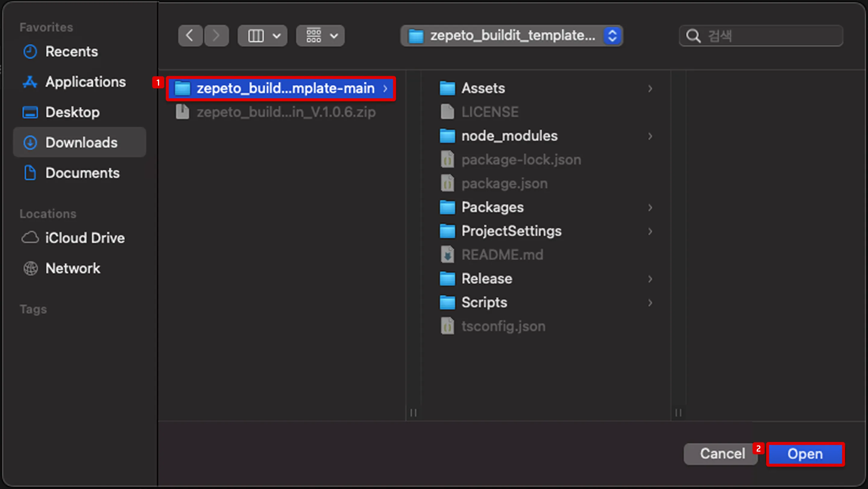Expand the ProjectSettings folder chevron
This screenshot has width=868, height=489.
click(x=650, y=232)
